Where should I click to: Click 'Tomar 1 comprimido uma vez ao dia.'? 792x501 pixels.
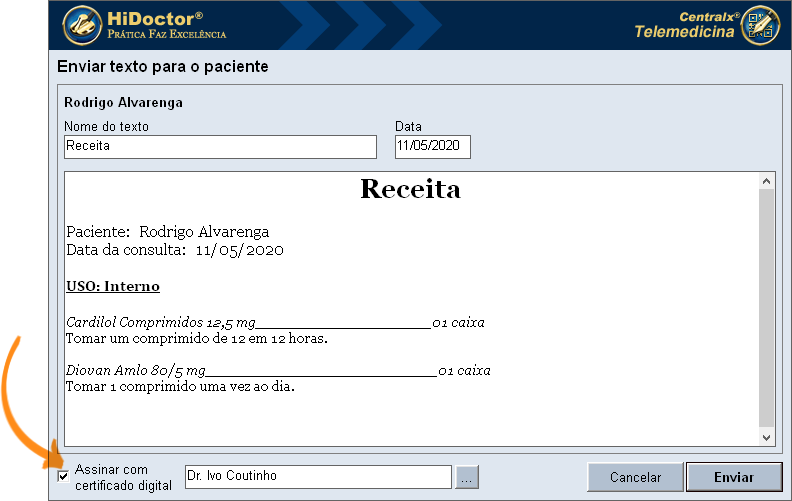(x=180, y=387)
